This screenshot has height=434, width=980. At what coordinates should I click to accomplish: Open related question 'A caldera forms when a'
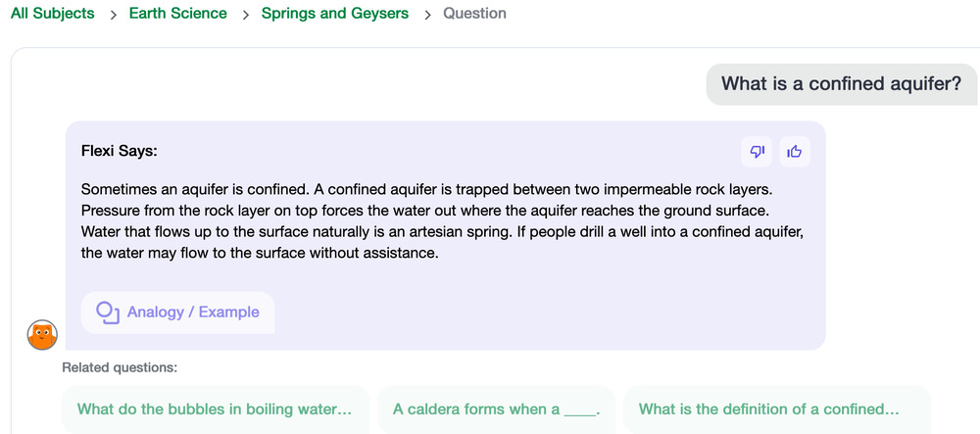click(496, 410)
